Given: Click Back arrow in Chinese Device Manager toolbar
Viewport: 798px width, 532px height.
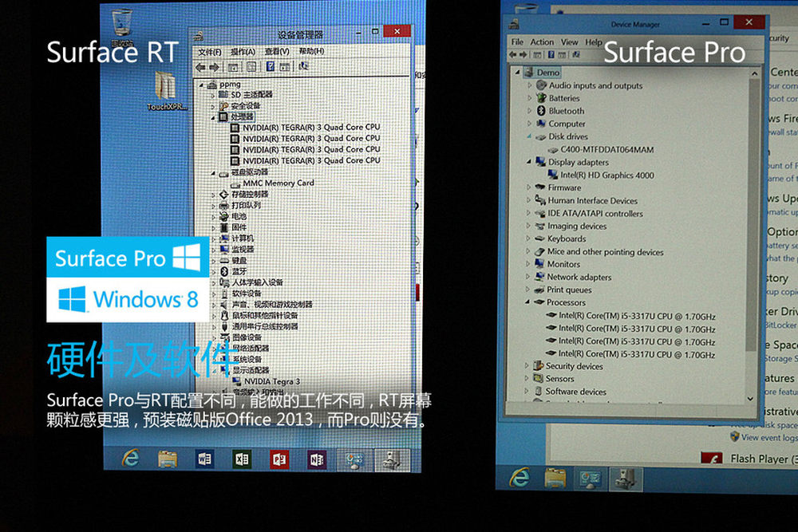Looking at the screenshot, I should point(200,67).
